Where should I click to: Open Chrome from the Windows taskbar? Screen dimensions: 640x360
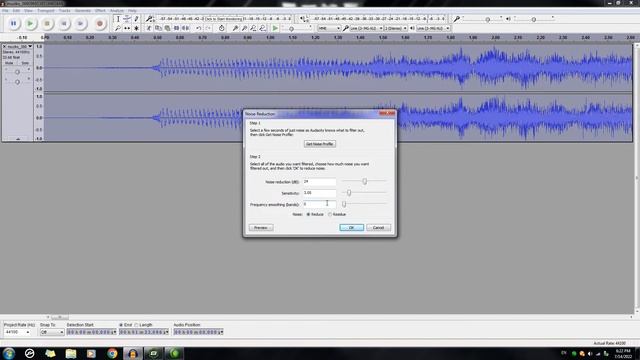coord(112,353)
